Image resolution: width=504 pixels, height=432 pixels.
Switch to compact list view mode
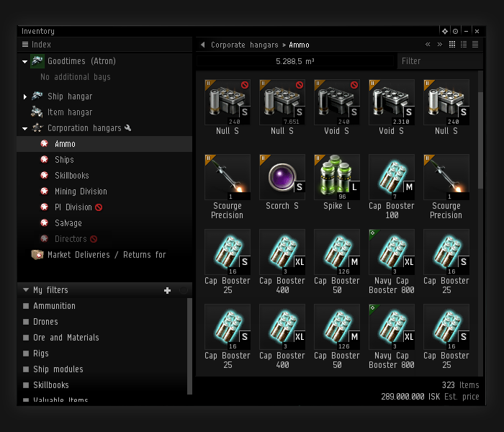(x=475, y=45)
